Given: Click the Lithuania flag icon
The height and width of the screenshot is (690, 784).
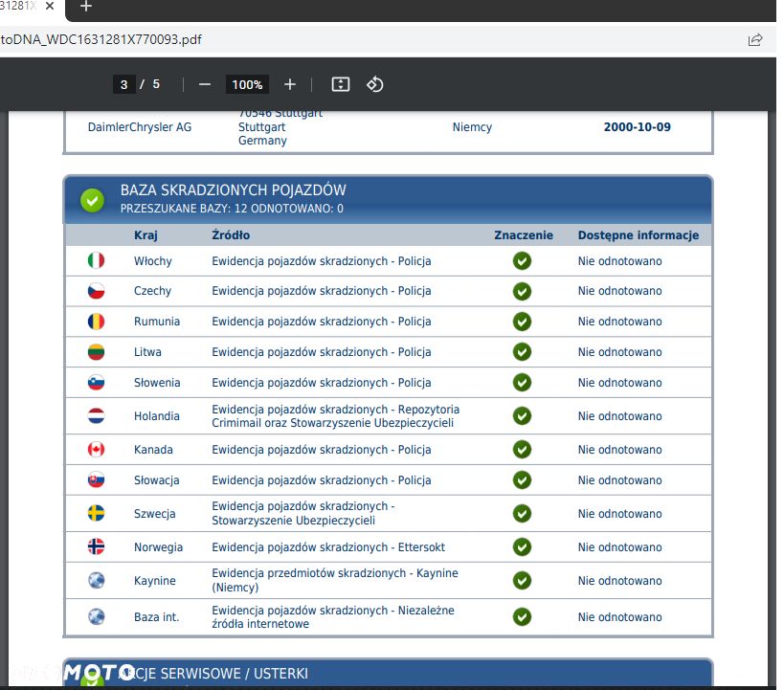Looking at the screenshot, I should pyautogui.click(x=96, y=351).
